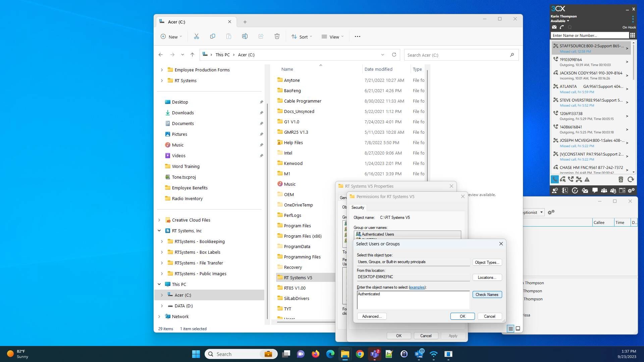The image size is (644, 362).
Task: Filter 3CX history by incoming calls
Action: tap(563, 180)
